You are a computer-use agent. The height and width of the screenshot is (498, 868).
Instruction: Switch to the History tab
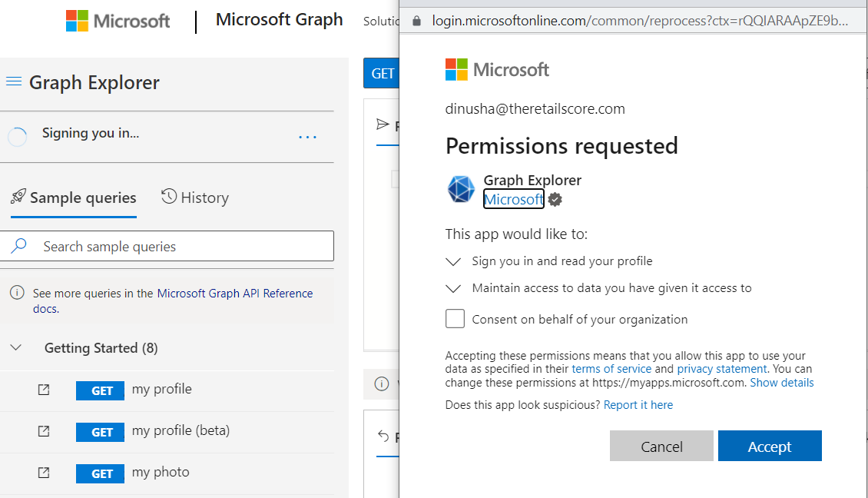(x=195, y=198)
